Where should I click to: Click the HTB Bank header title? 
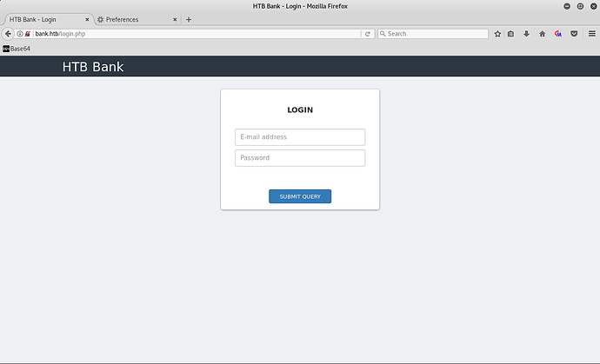93,67
